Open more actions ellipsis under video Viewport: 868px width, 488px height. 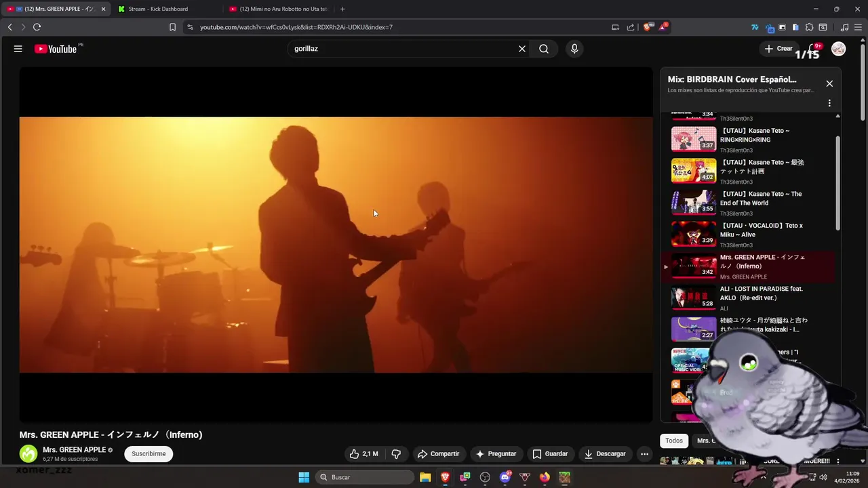coord(645,454)
